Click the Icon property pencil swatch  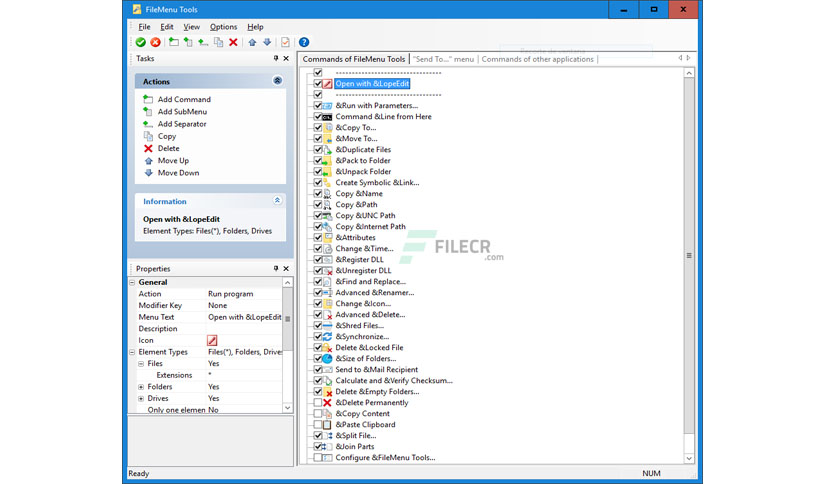[x=212, y=340]
